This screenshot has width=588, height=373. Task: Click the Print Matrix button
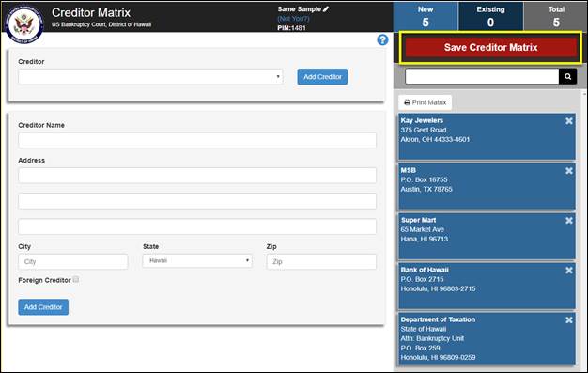coord(426,102)
